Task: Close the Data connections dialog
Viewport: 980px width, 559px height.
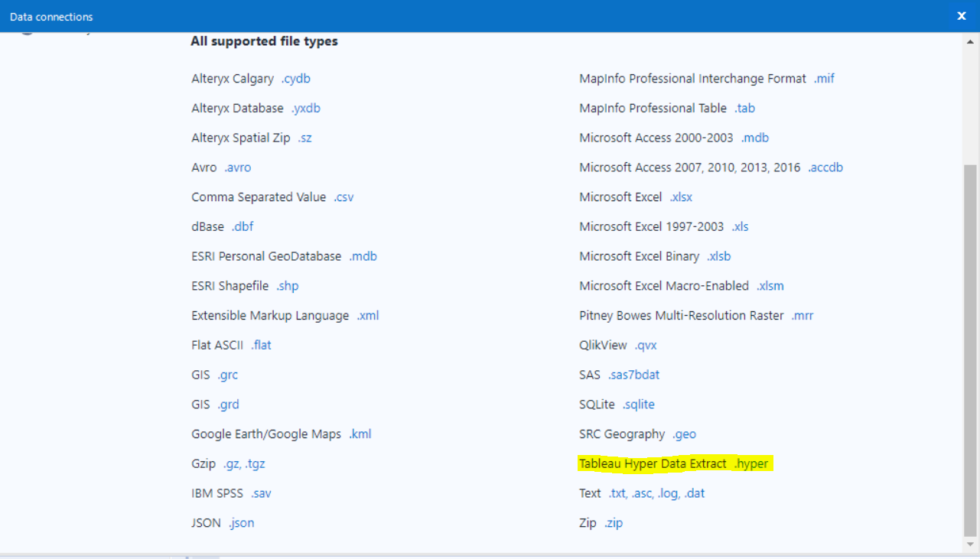Action: coord(962,16)
